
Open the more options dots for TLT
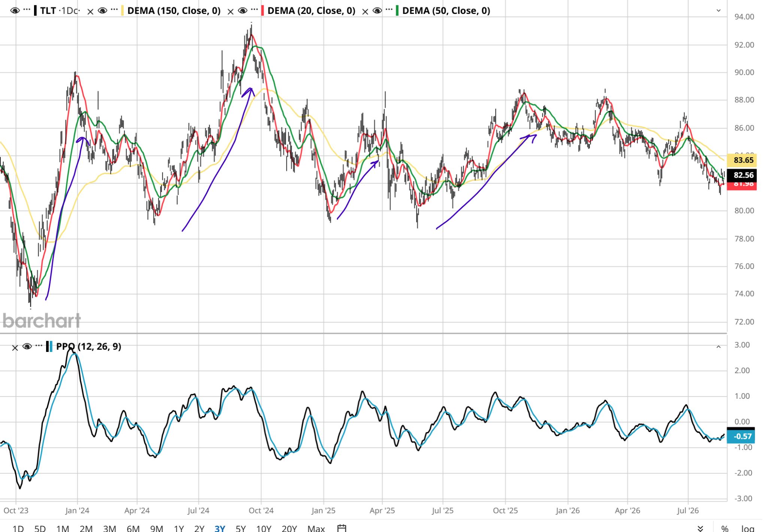(x=27, y=10)
